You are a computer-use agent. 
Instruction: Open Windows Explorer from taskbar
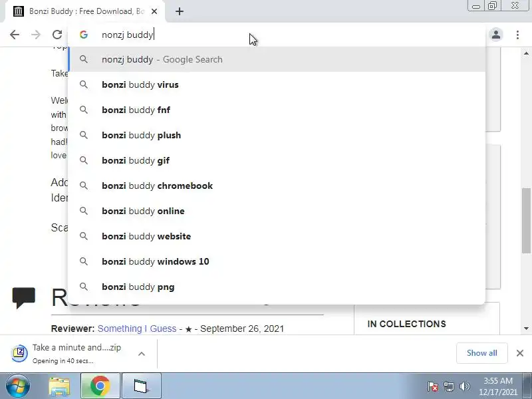click(x=59, y=386)
